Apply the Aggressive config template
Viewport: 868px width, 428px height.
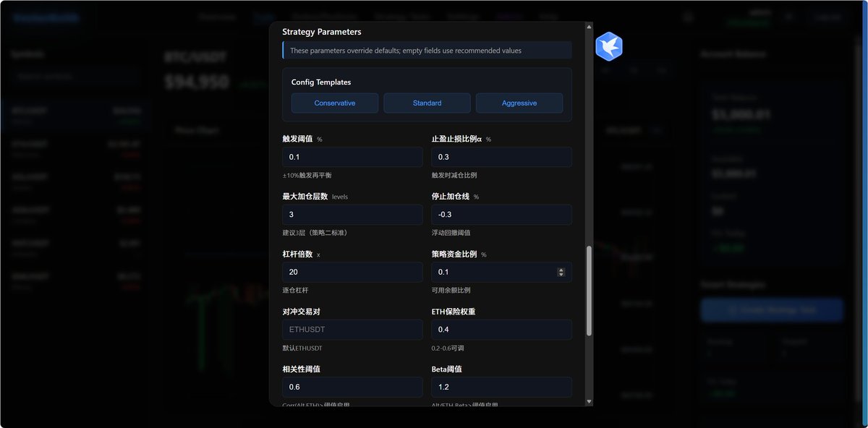pyautogui.click(x=519, y=103)
